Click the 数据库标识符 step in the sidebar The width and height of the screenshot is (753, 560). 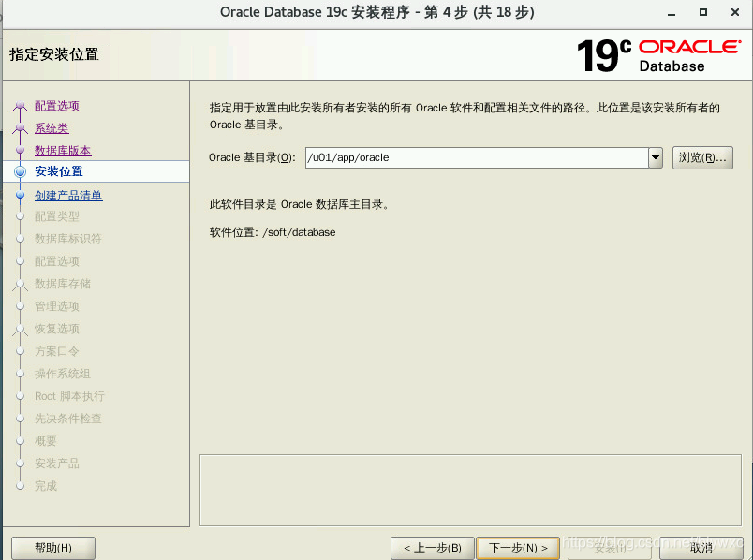coord(67,239)
